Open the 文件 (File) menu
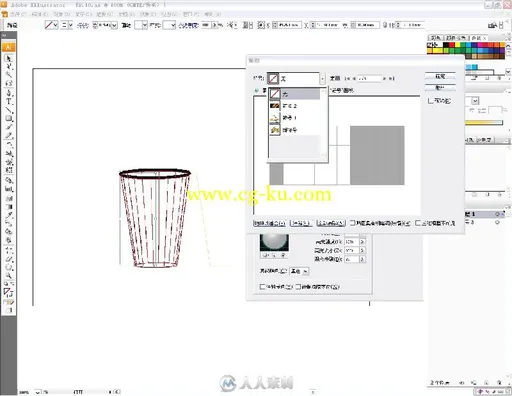The height and width of the screenshot is (396, 512). coord(18,14)
